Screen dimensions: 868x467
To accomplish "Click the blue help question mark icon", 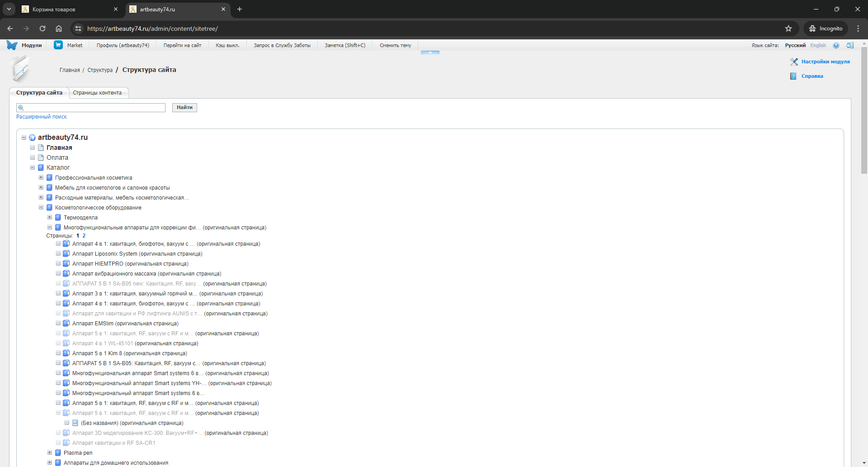I will [x=836, y=45].
